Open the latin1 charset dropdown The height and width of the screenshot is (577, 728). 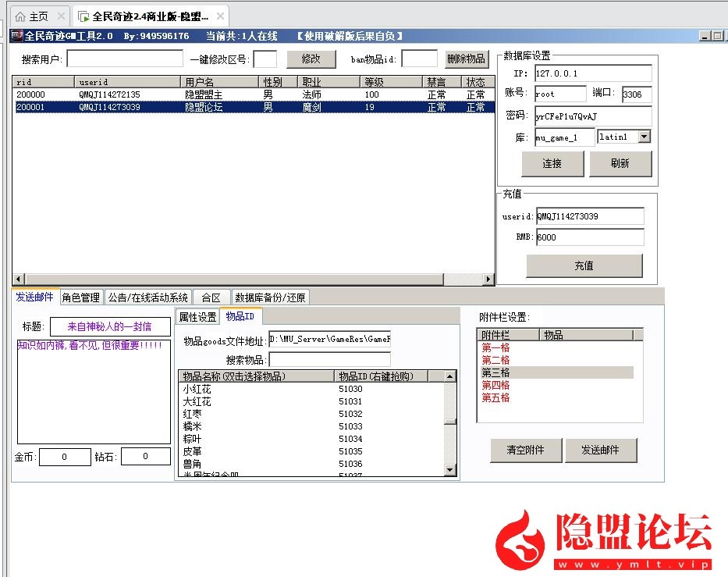tap(645, 136)
